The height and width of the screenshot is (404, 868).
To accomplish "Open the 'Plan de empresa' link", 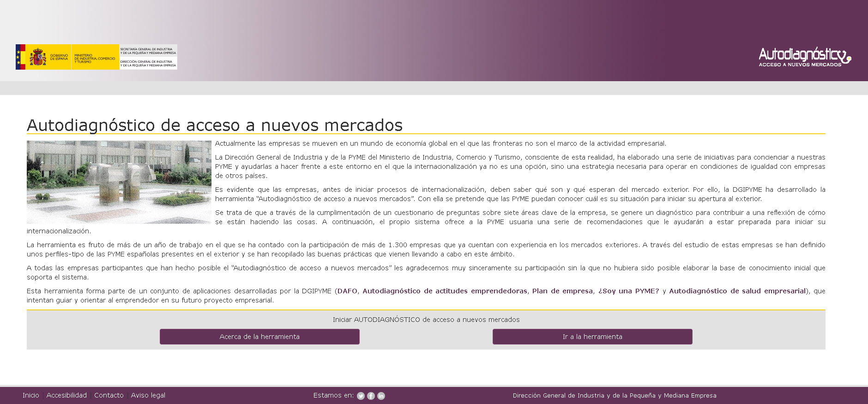I will tap(562, 291).
